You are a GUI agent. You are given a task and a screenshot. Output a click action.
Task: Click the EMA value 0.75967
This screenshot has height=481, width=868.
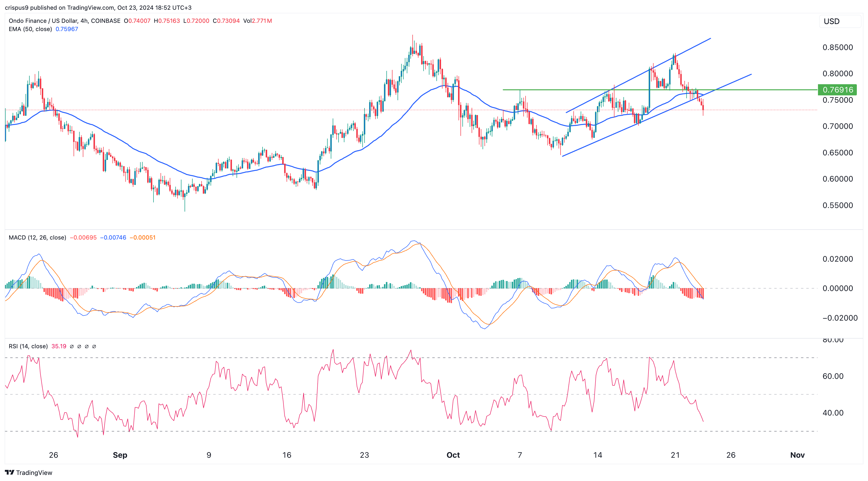coord(67,29)
